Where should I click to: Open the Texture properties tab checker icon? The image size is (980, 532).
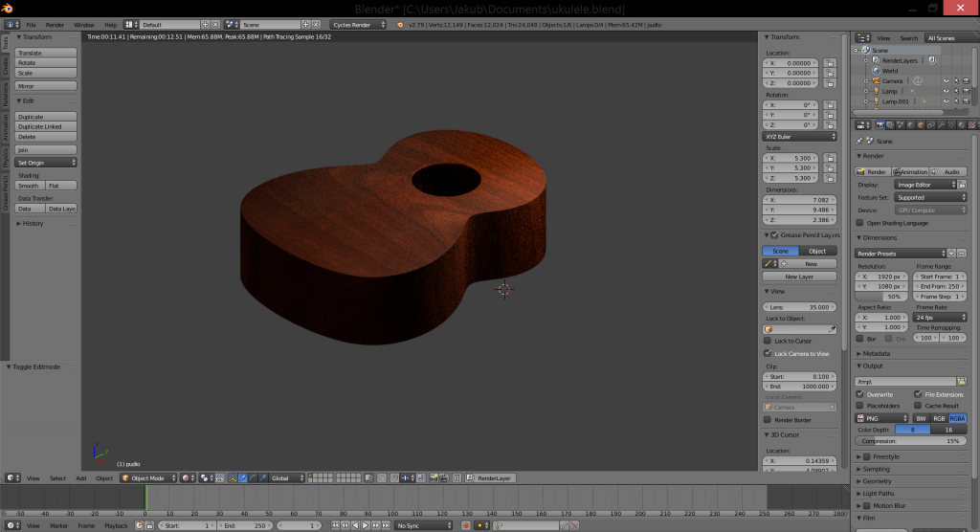click(x=972, y=125)
